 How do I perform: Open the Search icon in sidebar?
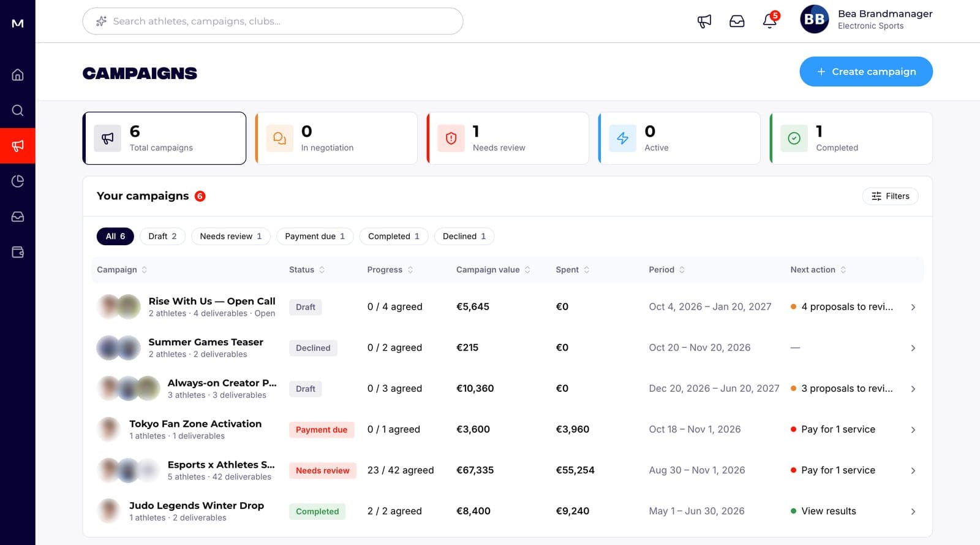(x=18, y=110)
